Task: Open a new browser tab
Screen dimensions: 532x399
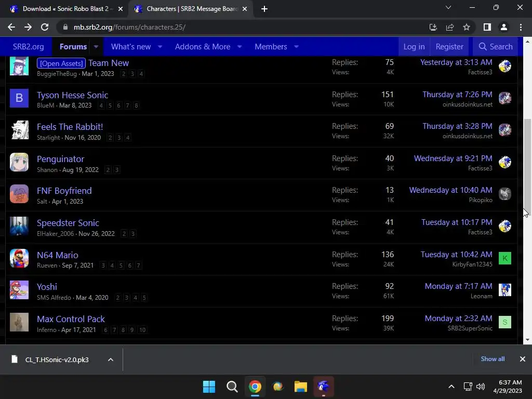Action: [264, 9]
